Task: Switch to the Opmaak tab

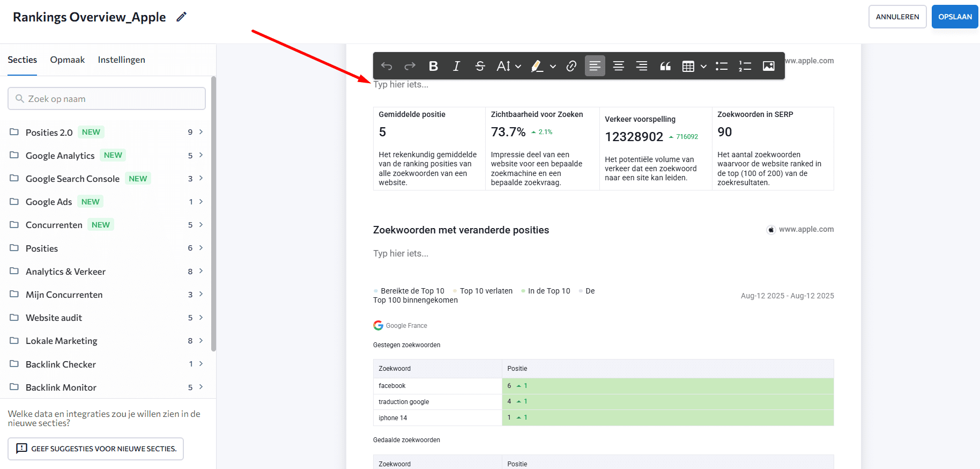Action: point(68,60)
